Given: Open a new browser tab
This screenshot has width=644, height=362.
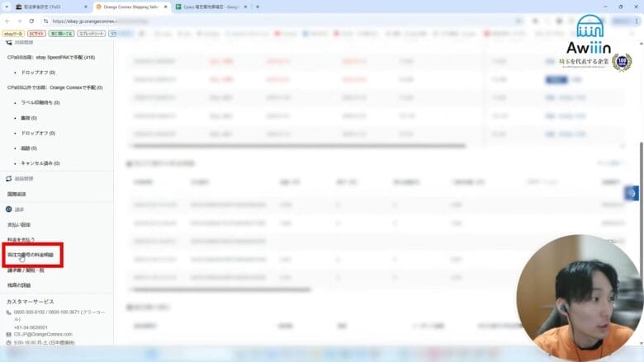Looking at the screenshot, I should coord(258,7).
